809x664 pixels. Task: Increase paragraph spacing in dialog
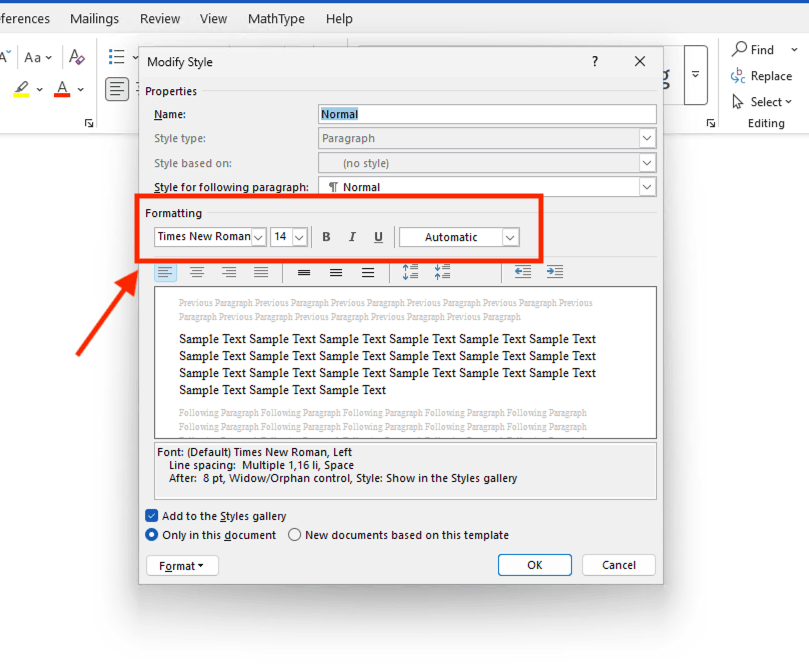[410, 272]
